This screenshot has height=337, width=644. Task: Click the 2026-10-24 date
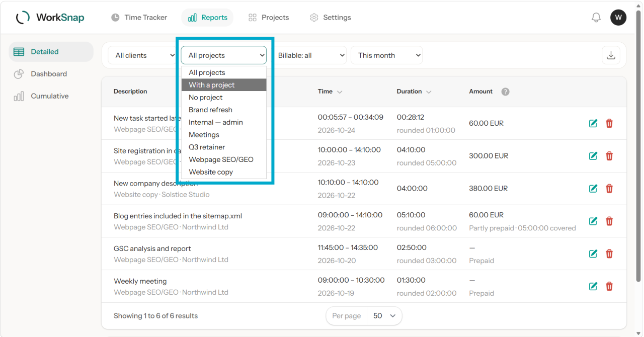[x=337, y=130]
